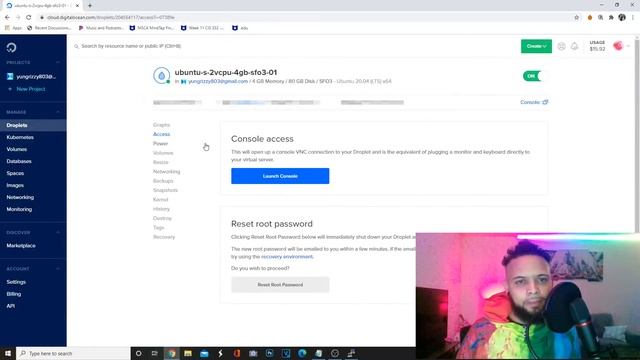Collapse the Account sidebar section

pos(58,269)
